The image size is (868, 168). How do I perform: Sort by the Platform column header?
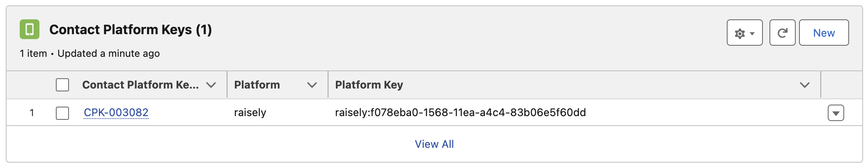257,85
